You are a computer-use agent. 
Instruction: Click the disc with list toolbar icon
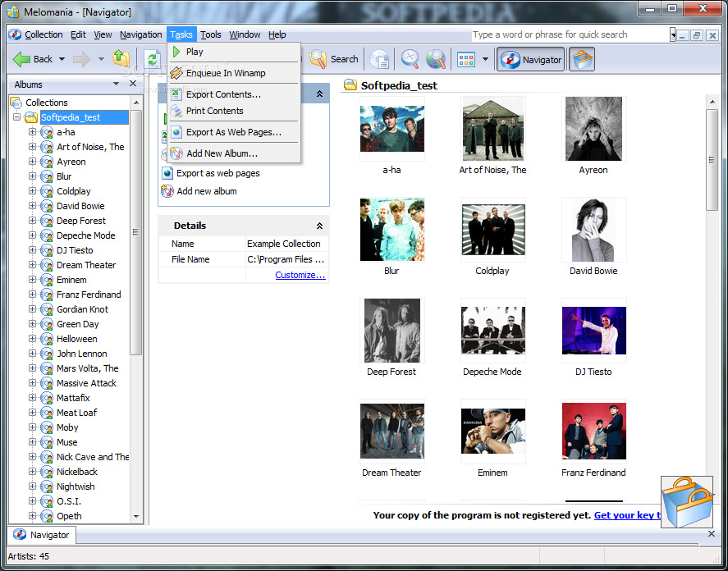pyautogui.click(x=379, y=59)
